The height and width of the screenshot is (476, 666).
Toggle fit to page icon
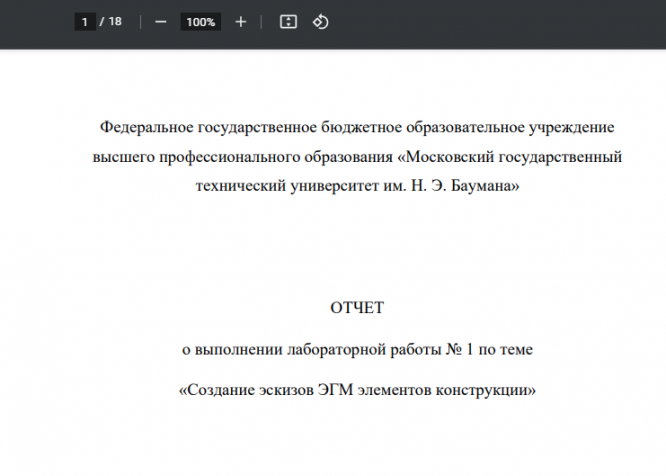click(x=288, y=22)
